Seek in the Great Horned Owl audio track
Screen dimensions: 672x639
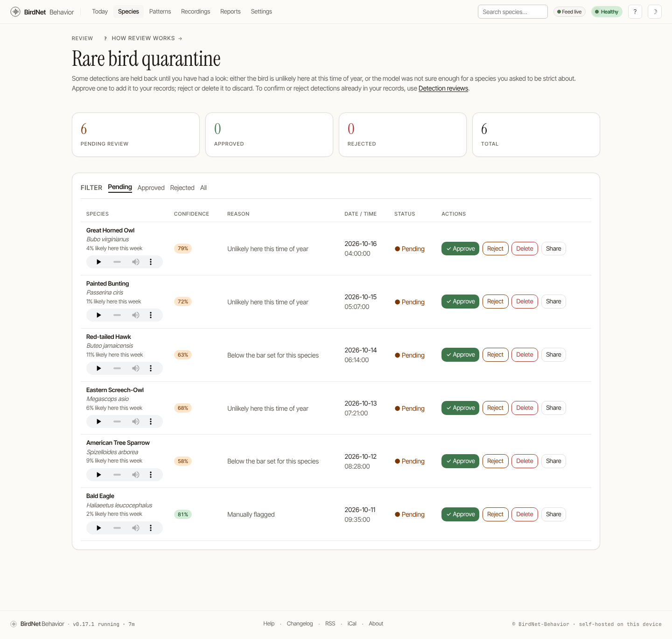pyautogui.click(x=117, y=262)
